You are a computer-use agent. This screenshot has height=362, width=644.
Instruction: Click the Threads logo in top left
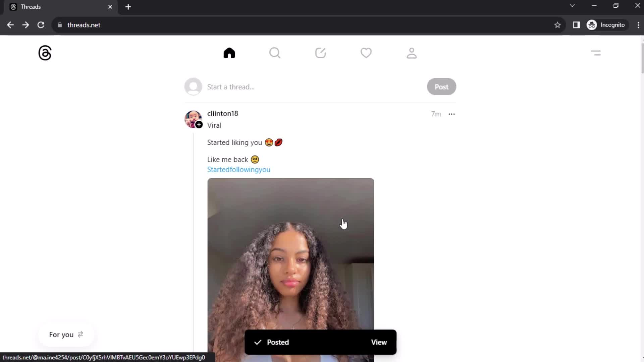(x=45, y=53)
